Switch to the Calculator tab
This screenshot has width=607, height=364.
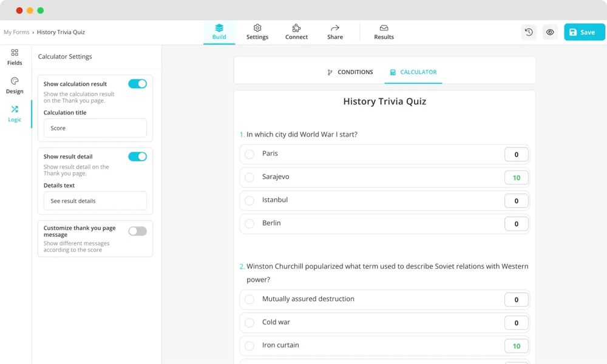pos(413,72)
